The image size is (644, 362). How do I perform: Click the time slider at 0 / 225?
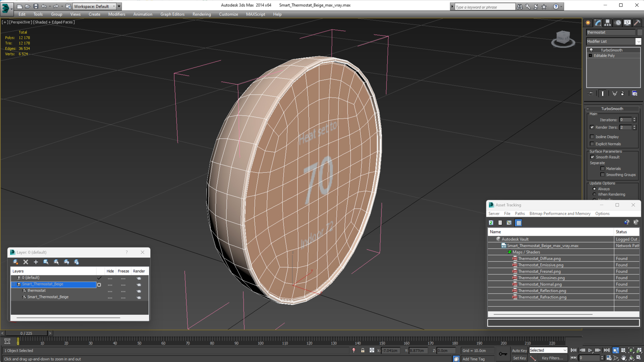[x=26, y=333]
